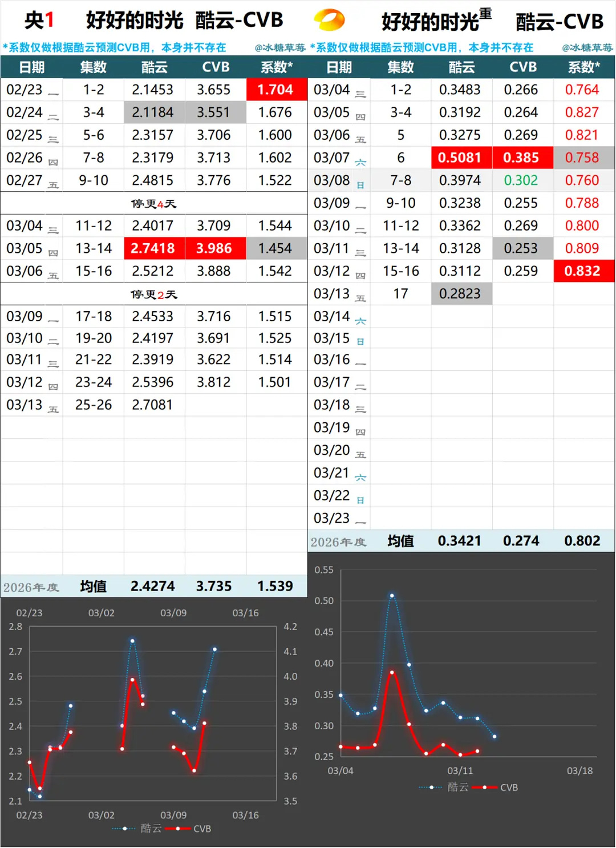Click the CVB legend entry in right chart
616x848 pixels.
pyautogui.click(x=496, y=788)
